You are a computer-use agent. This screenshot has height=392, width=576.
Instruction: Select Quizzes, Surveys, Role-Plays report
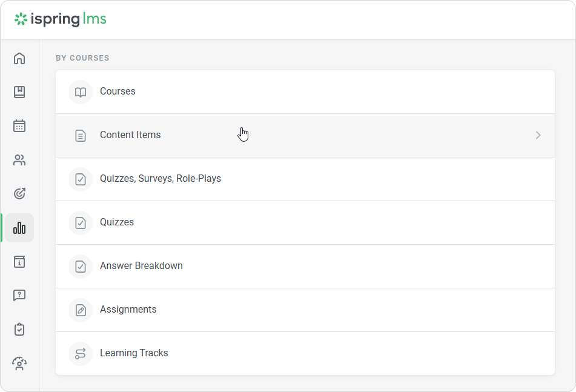click(161, 179)
